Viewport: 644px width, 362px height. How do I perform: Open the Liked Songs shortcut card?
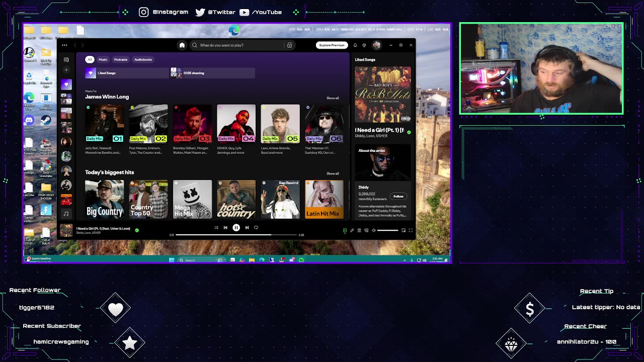tap(127, 73)
